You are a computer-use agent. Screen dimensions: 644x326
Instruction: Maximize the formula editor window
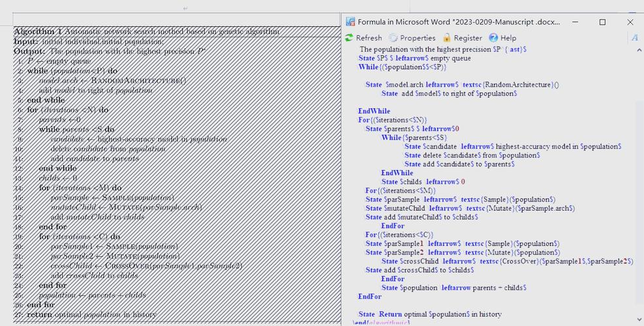602,22
